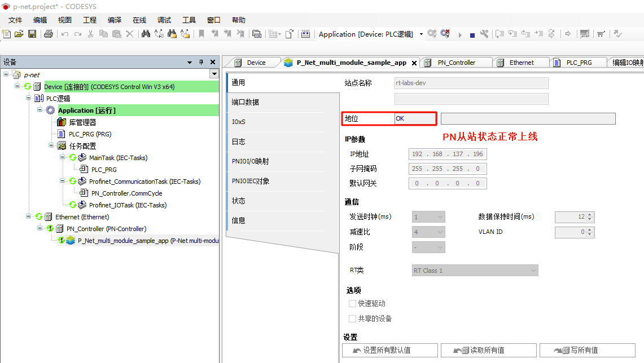Click the 设置所有默认值 button

[389, 350]
